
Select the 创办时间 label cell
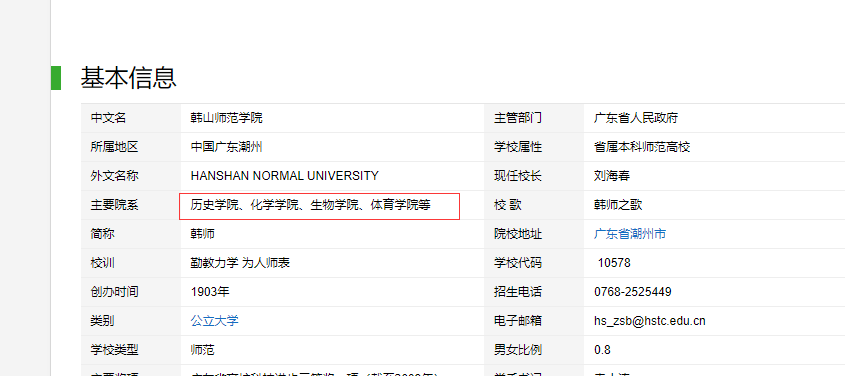click(x=131, y=293)
